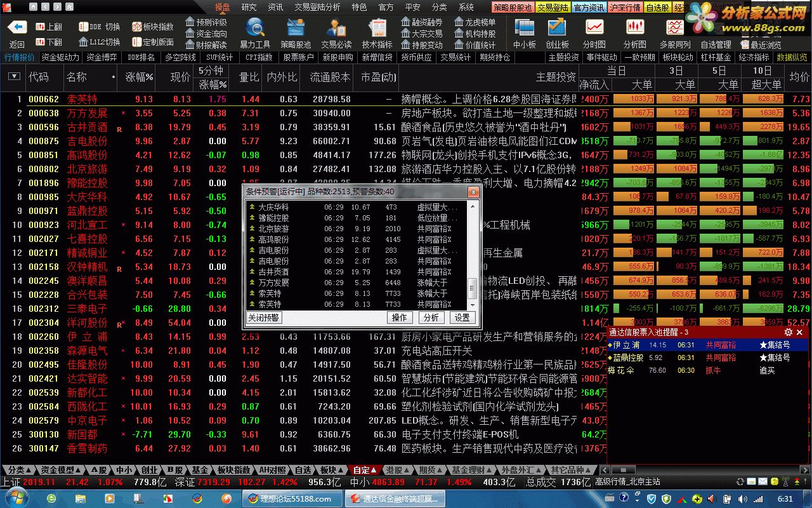This screenshot has width=812, height=508.
Task: Click the 分析 button in alert dialog
Action: click(x=431, y=317)
